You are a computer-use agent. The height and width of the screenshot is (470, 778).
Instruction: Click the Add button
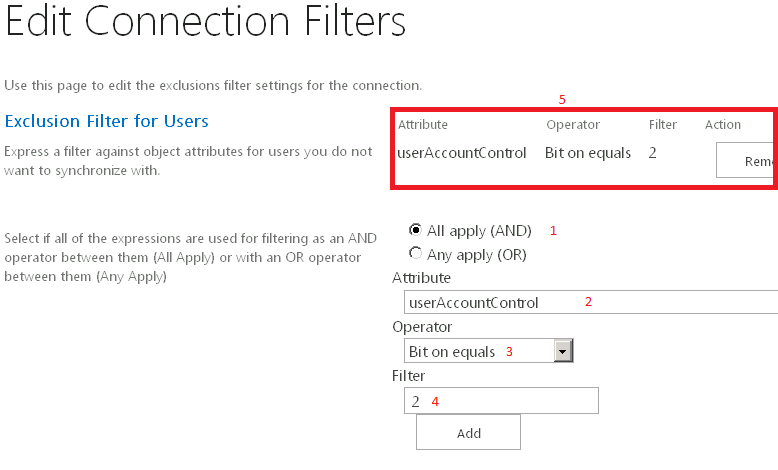468,433
